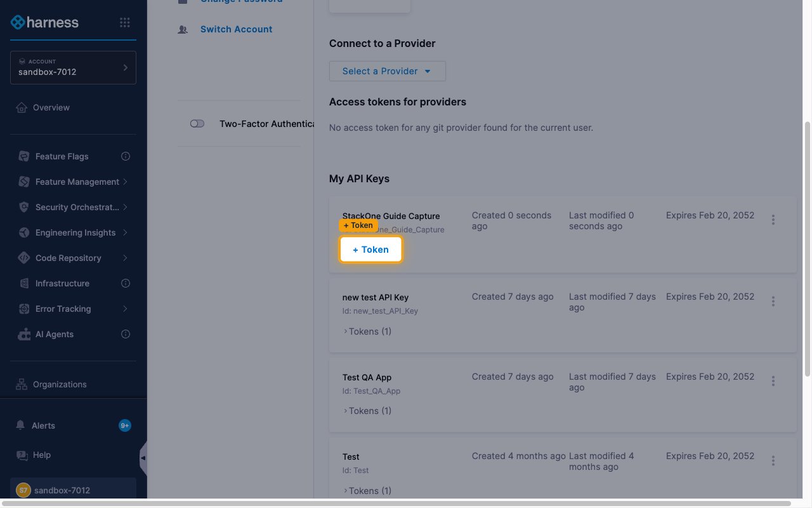Click 'Id: new_test_API_Key' text
This screenshot has width=812, height=508.
380,311
